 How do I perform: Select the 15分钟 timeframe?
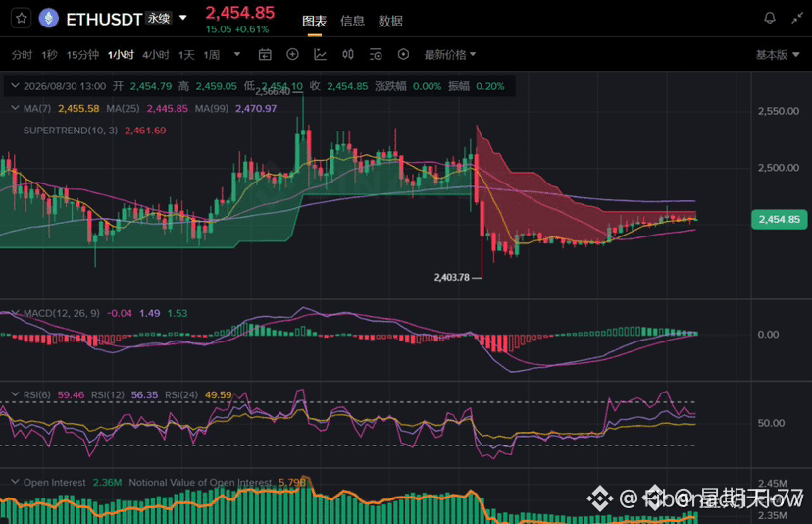[x=82, y=55]
